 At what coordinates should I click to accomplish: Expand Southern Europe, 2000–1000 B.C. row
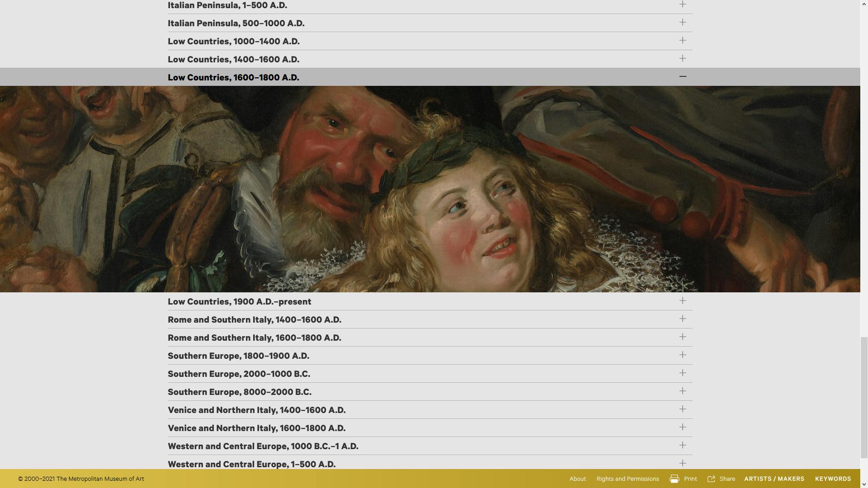239,374
